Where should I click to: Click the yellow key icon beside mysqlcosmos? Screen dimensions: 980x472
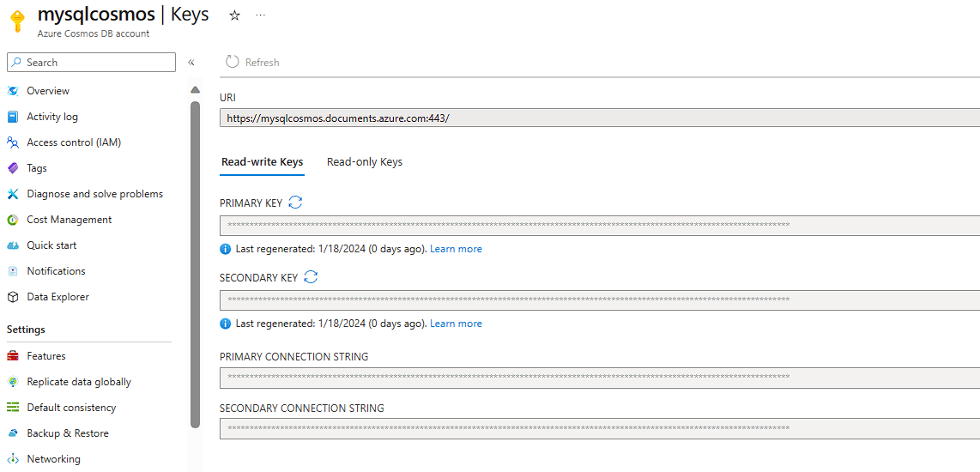coord(17,21)
